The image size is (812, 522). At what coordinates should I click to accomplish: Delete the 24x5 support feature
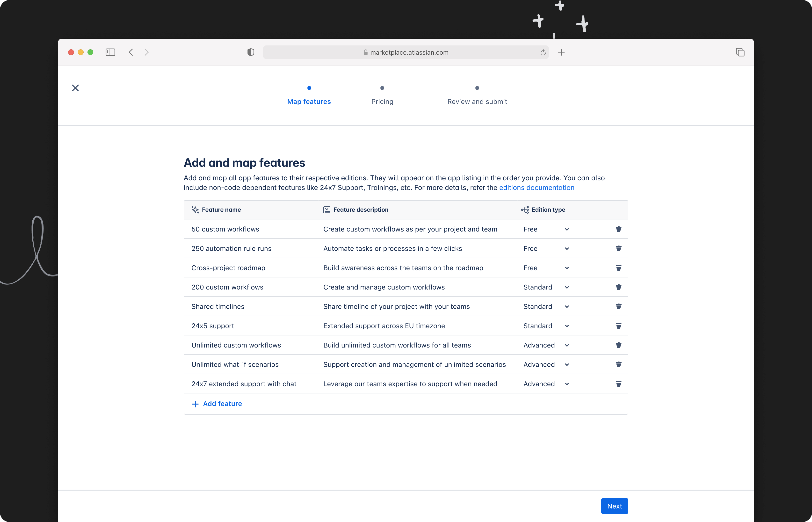coord(618,326)
